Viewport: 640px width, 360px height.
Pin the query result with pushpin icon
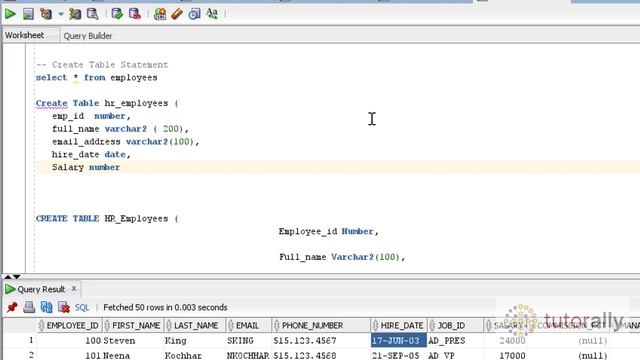pyautogui.click(x=12, y=307)
